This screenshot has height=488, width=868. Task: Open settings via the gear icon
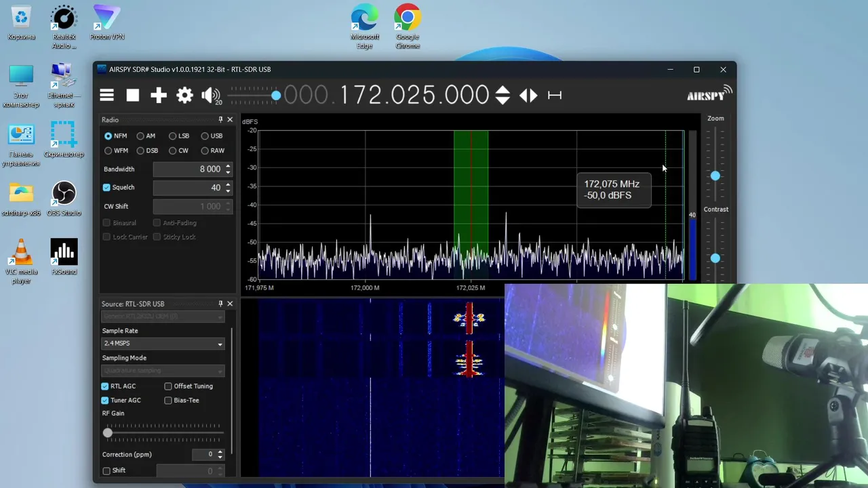[x=184, y=96]
